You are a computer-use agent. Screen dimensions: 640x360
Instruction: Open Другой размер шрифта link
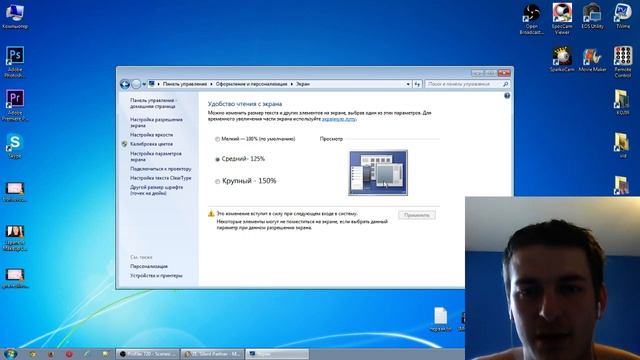[157, 190]
